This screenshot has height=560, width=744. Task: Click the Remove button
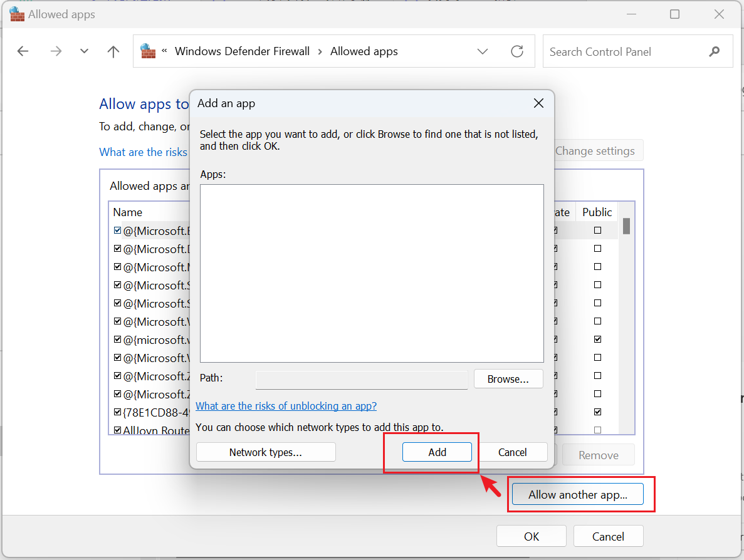[599, 455]
